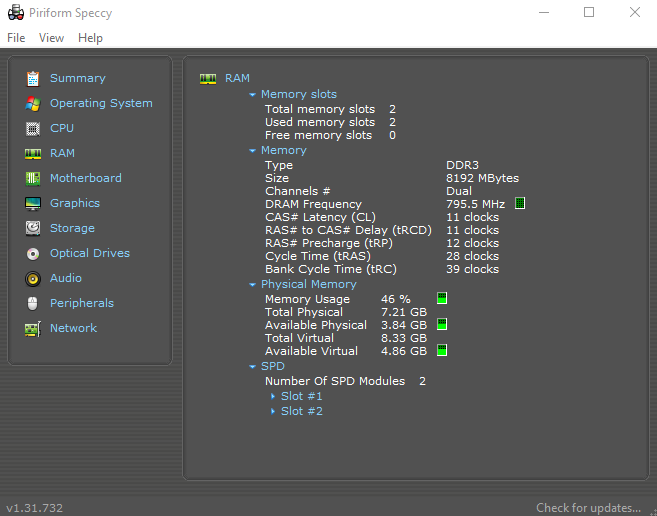Image resolution: width=657 pixels, height=516 pixels.
Task: Go to the Operating System section
Action: (x=101, y=104)
